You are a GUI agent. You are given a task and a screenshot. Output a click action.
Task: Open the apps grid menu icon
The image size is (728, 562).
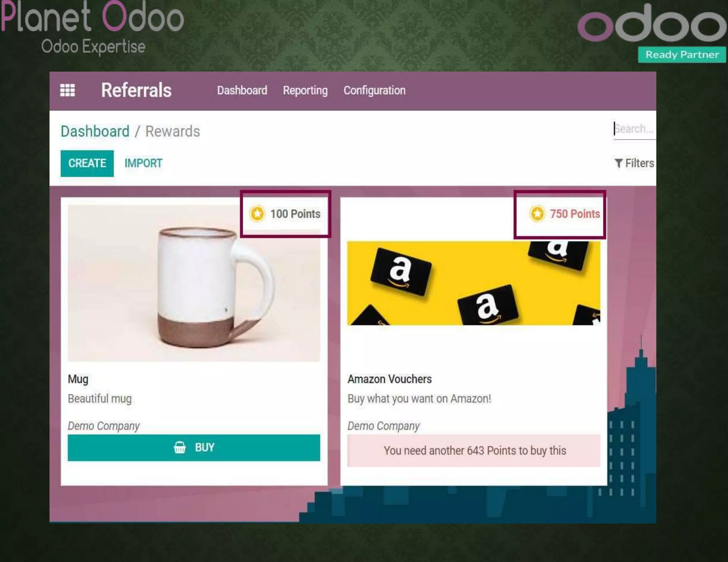(67, 90)
